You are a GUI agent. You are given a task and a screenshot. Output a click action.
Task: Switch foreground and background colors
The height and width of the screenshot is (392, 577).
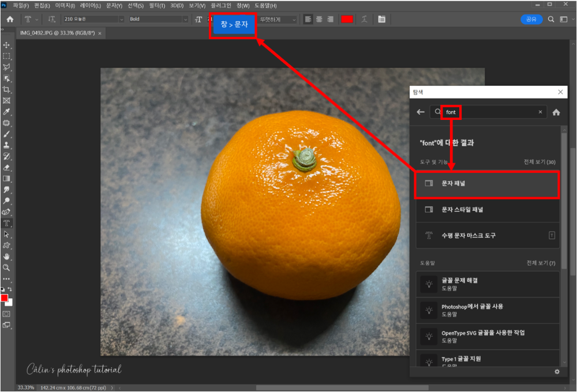click(x=10, y=289)
